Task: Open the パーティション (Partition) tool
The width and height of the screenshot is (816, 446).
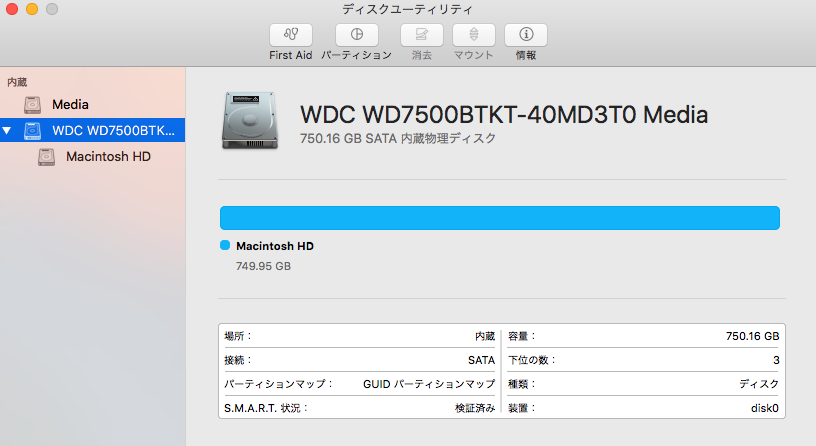Action: (356, 35)
